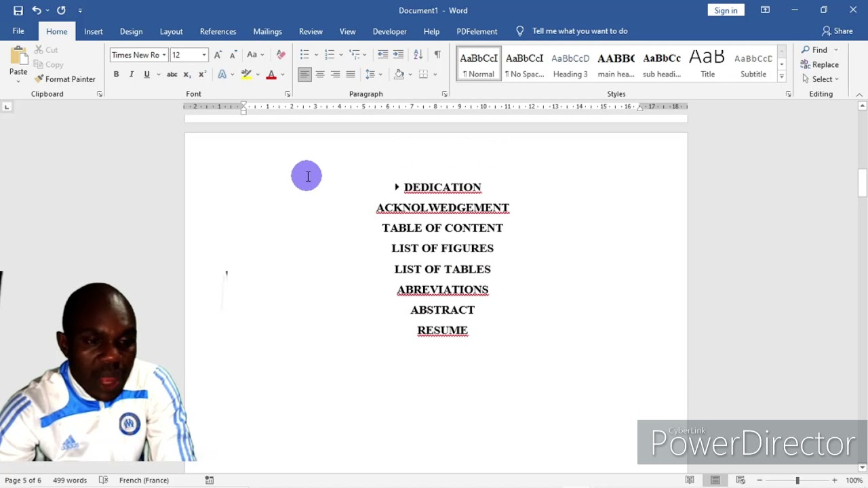Image resolution: width=868 pixels, height=488 pixels.
Task: Increase the paragraph indent
Action: [x=398, y=55]
